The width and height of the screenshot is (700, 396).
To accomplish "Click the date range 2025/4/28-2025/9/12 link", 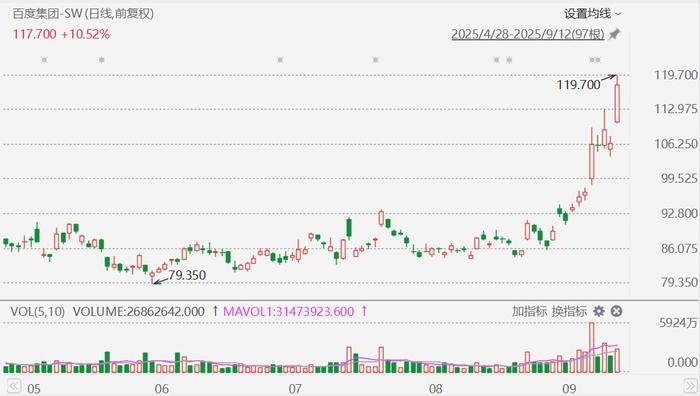I will [x=528, y=34].
